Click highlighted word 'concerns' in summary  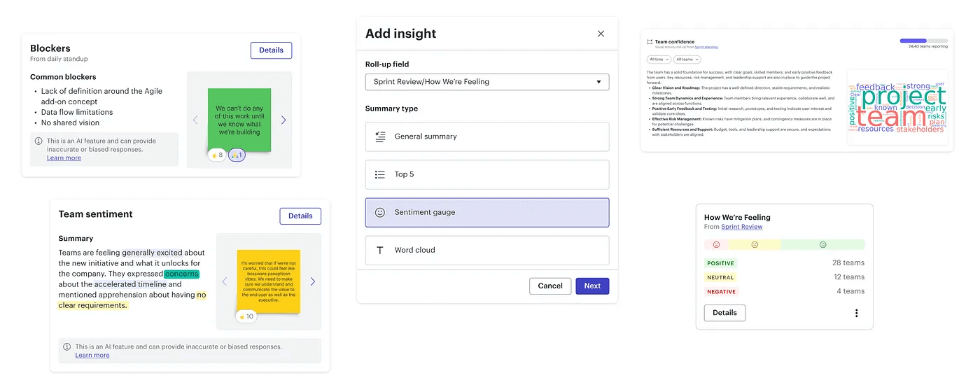click(x=182, y=274)
